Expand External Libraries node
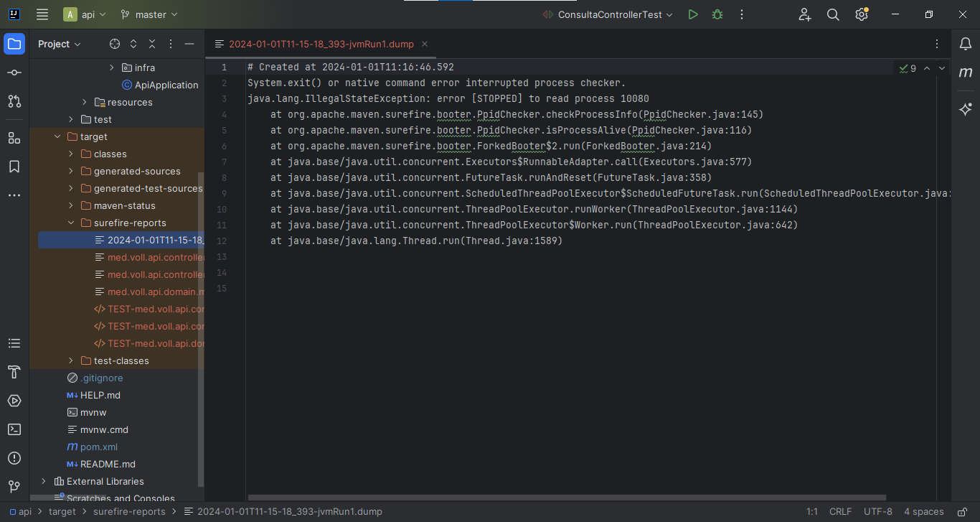 pos(44,481)
